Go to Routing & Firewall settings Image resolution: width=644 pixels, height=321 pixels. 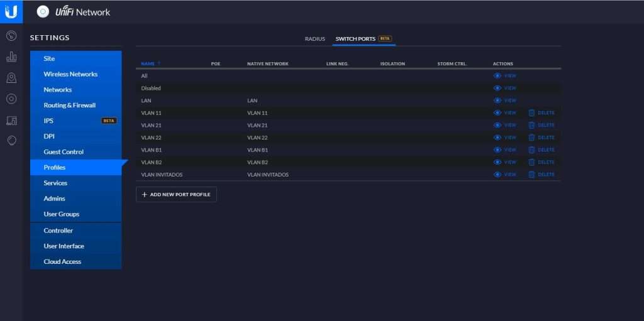point(69,105)
